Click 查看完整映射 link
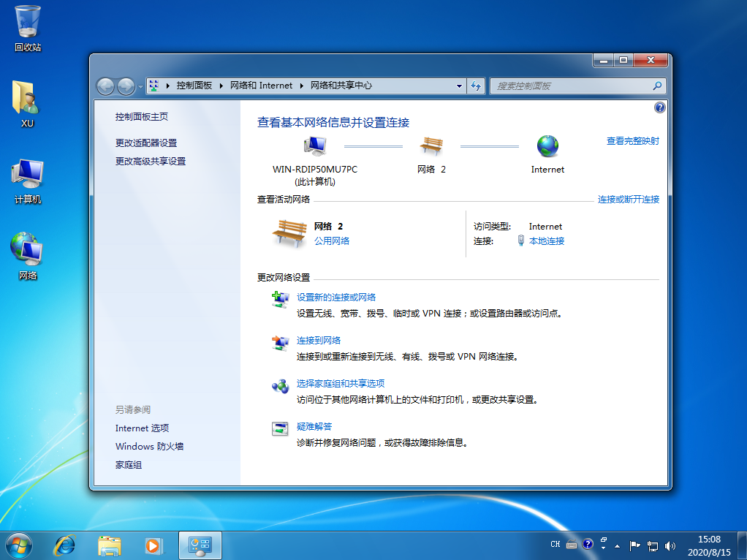 click(x=633, y=140)
